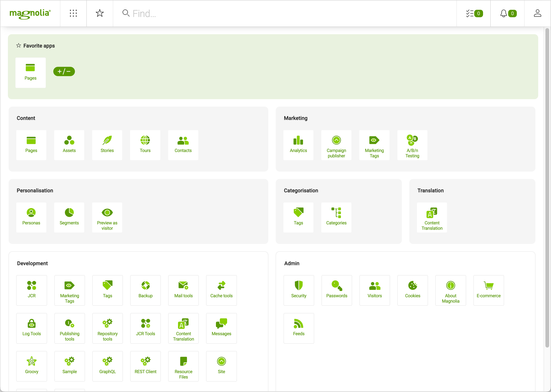Open the Campaign publisher app
Viewport: 551px width, 392px height.
tap(336, 145)
